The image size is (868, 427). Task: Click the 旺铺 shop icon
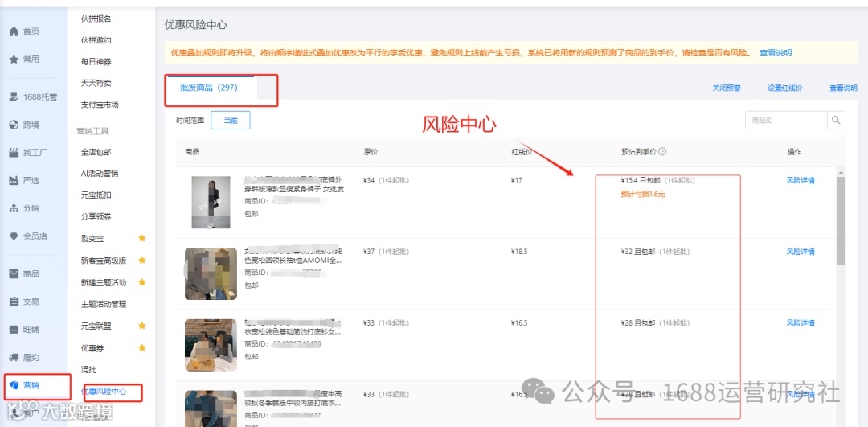point(14,330)
